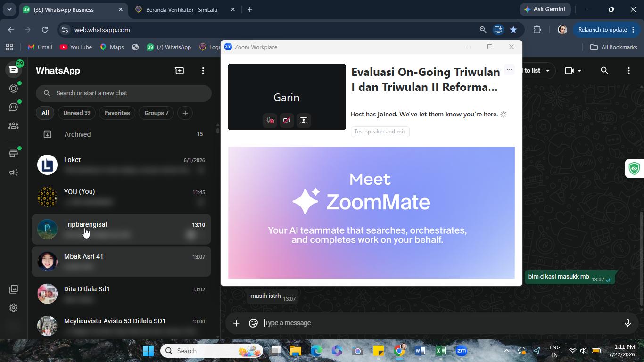Open the Chrome apps grid in bookmarks bar
Viewport: 644px width, 362px height.
(9, 47)
